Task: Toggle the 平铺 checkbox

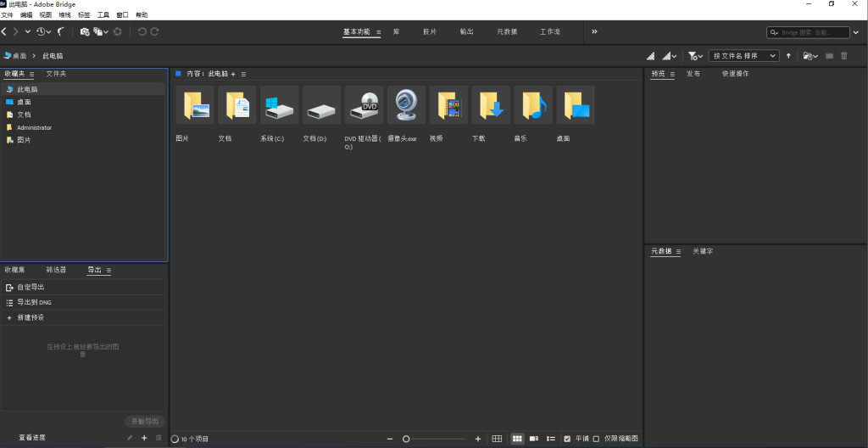Action: point(567,439)
